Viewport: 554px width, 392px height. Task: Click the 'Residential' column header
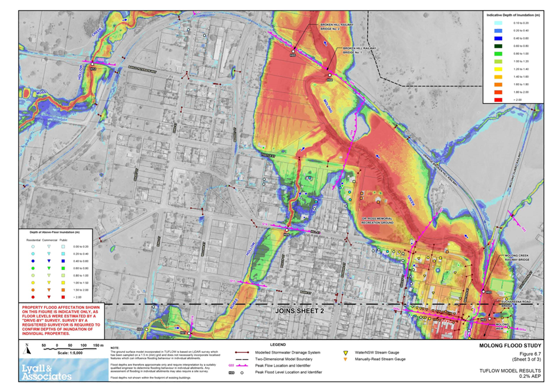point(34,240)
